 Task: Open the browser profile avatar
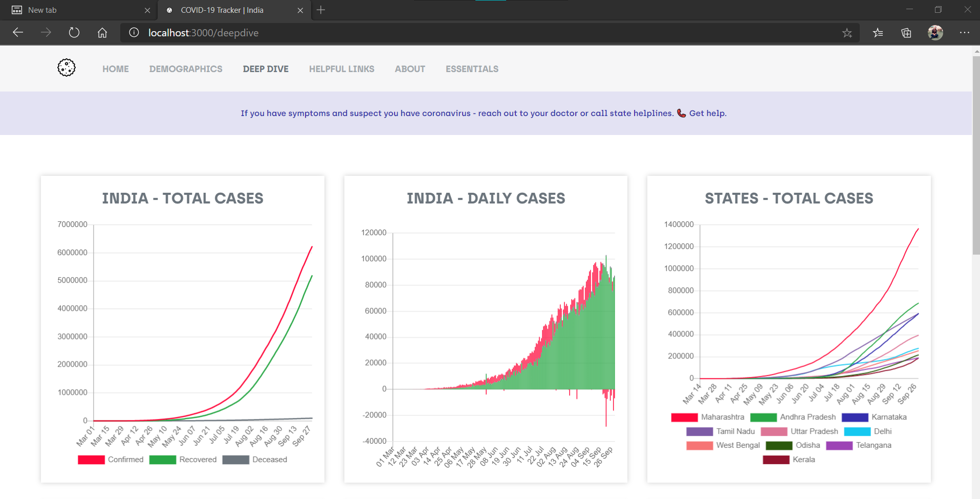click(935, 33)
